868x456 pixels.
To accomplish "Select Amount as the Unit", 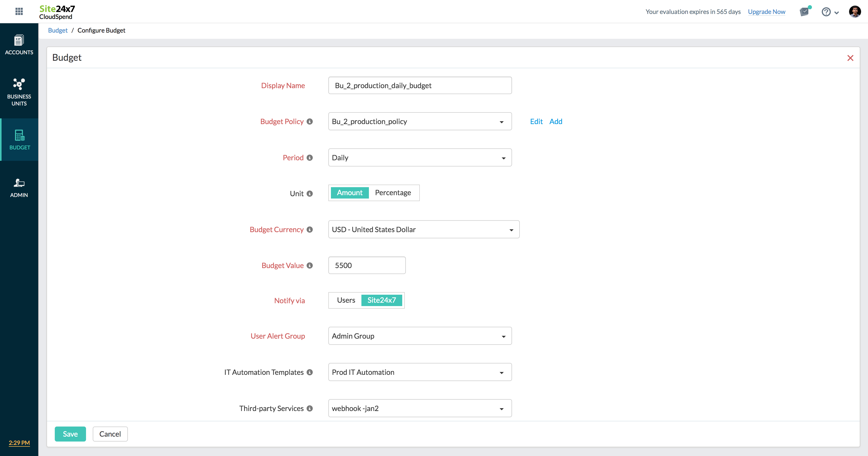I will click(350, 193).
